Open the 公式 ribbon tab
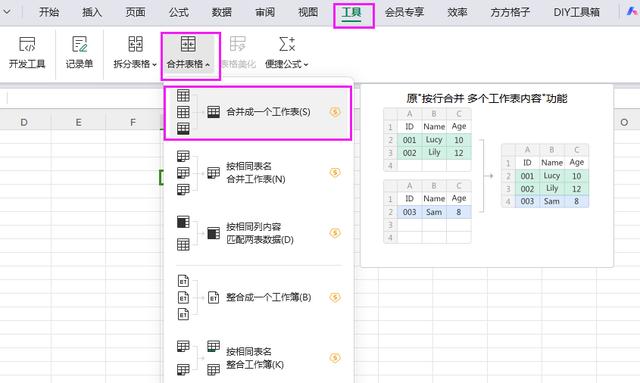640x383 pixels. point(178,13)
